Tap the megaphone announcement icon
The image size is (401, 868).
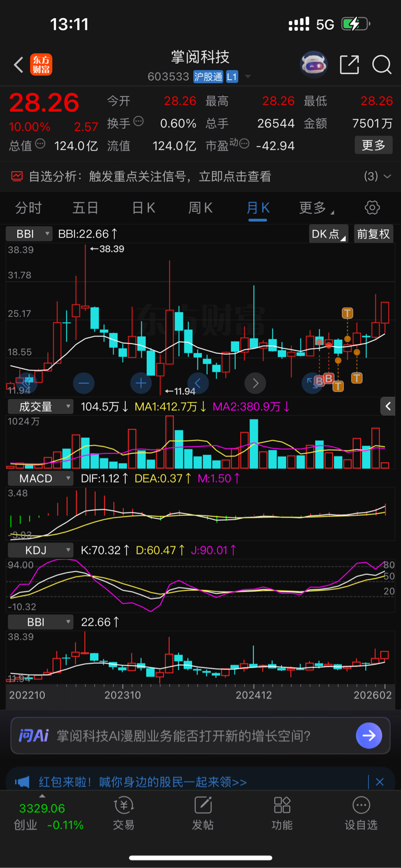point(22,782)
